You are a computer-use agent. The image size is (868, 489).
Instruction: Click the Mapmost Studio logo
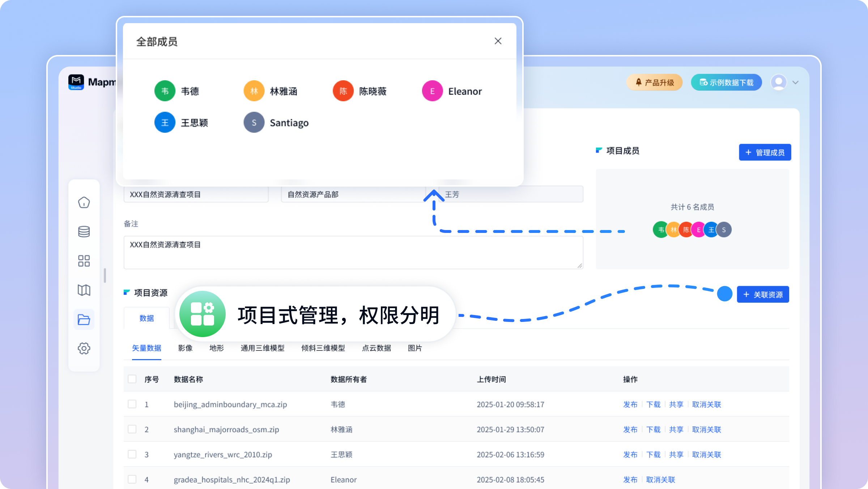(x=76, y=82)
